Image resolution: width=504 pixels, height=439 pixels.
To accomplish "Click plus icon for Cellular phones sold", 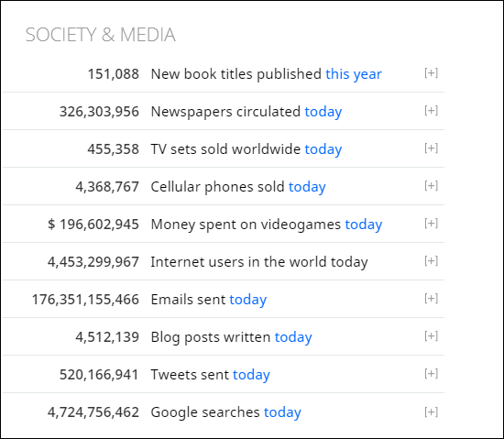I will point(431,186).
